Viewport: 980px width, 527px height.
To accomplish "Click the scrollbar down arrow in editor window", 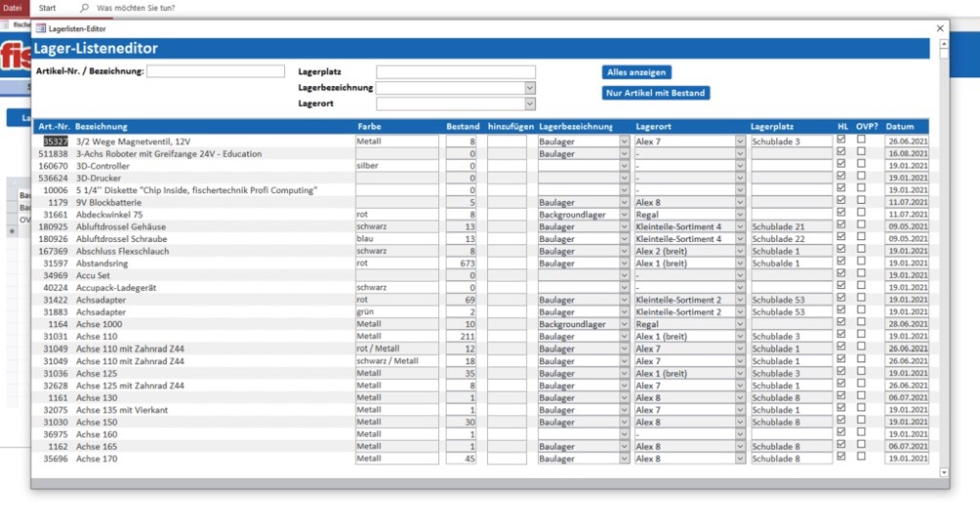I will pos(944,473).
